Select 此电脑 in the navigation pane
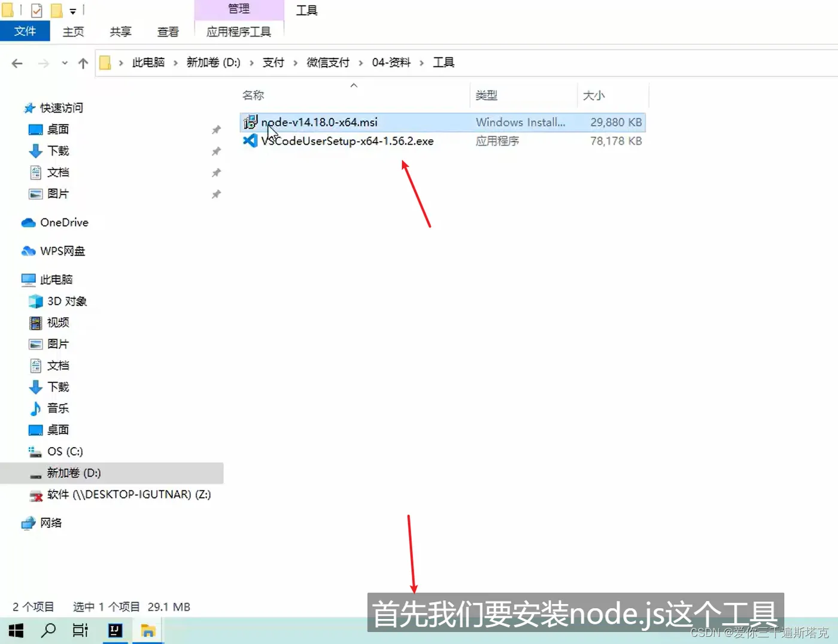This screenshot has width=838, height=644. tap(56, 280)
